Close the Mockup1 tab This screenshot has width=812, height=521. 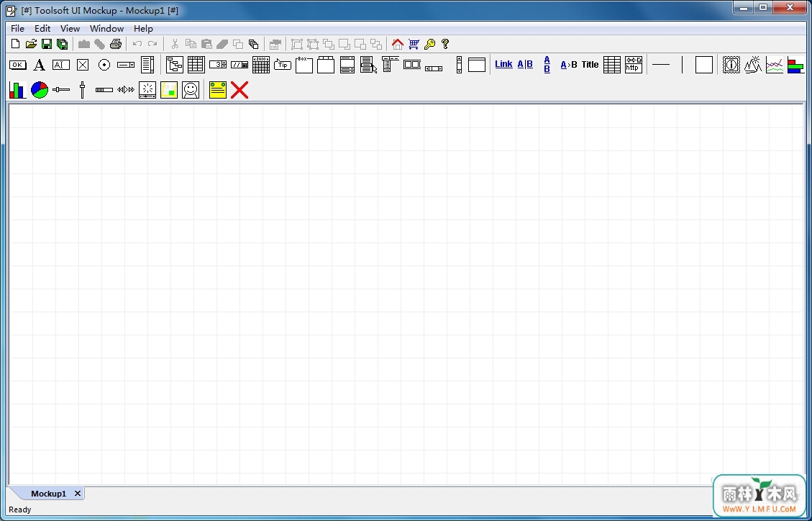click(78, 494)
